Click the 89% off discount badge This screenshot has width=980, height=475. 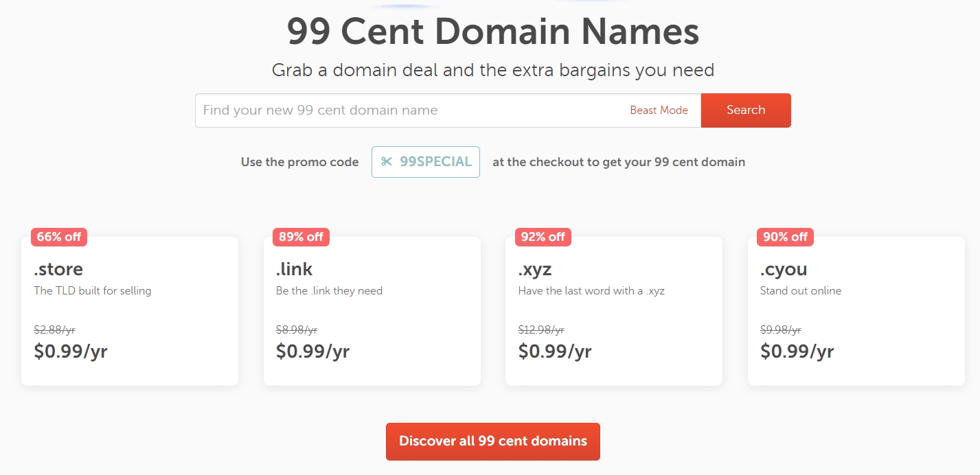[x=301, y=237]
